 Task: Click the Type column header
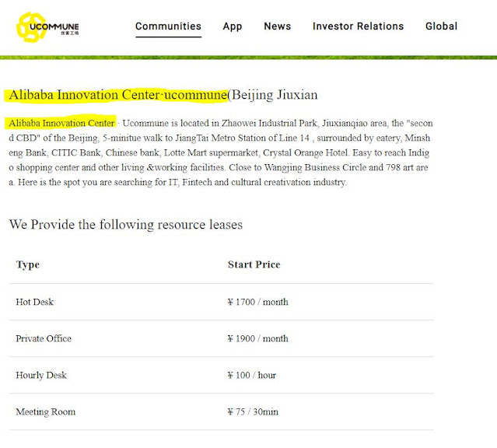[28, 264]
